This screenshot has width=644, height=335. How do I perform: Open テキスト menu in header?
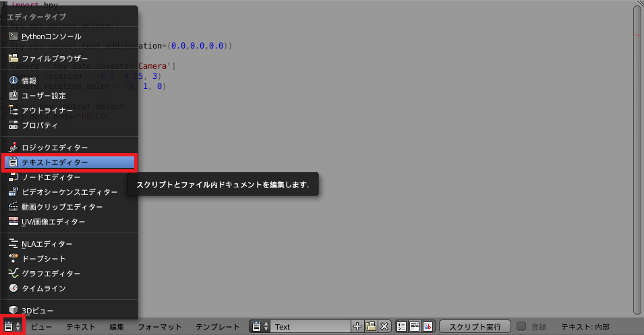coord(81,327)
